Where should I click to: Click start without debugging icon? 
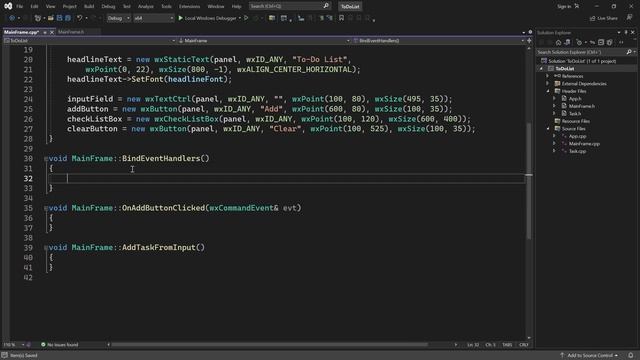pyautogui.click(x=246, y=18)
